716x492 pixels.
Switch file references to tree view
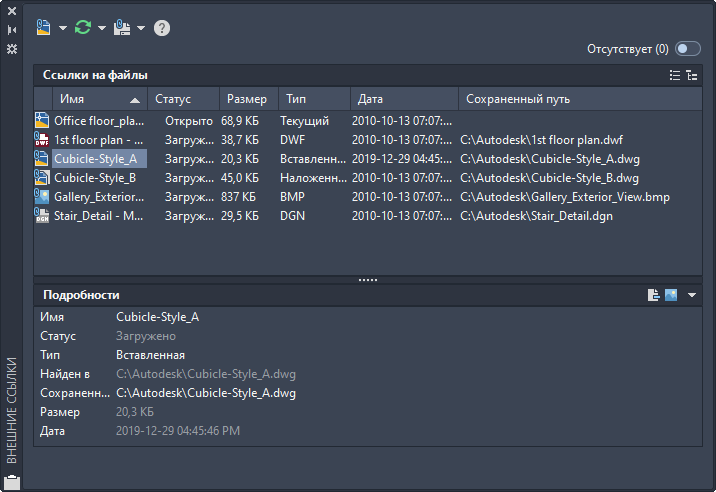coord(692,75)
